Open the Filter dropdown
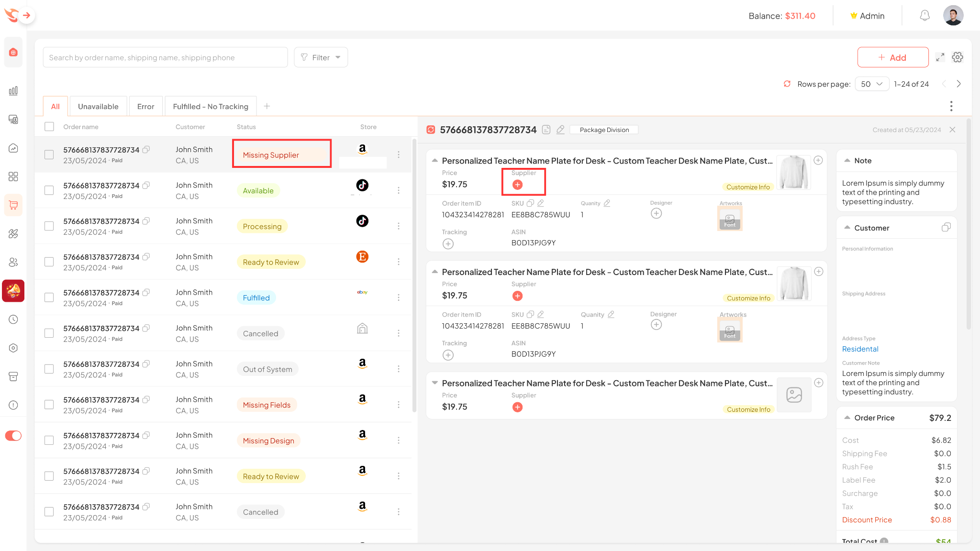980x551 pixels. coord(321,57)
